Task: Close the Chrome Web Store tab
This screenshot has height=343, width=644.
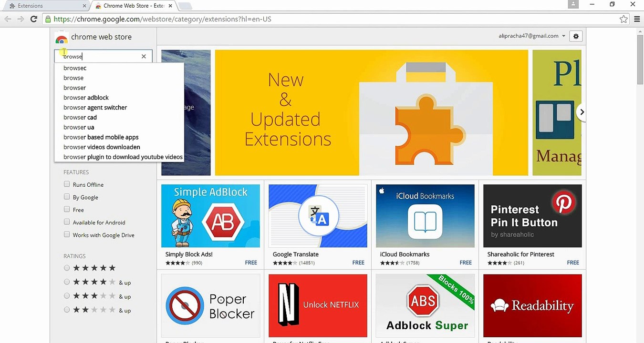Action: [x=170, y=6]
